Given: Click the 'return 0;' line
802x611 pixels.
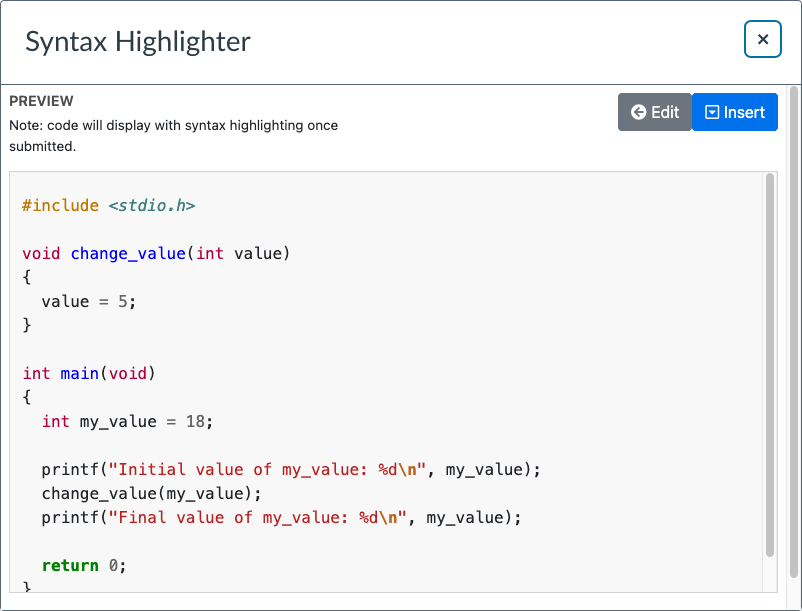Looking at the screenshot, I should click(84, 565).
